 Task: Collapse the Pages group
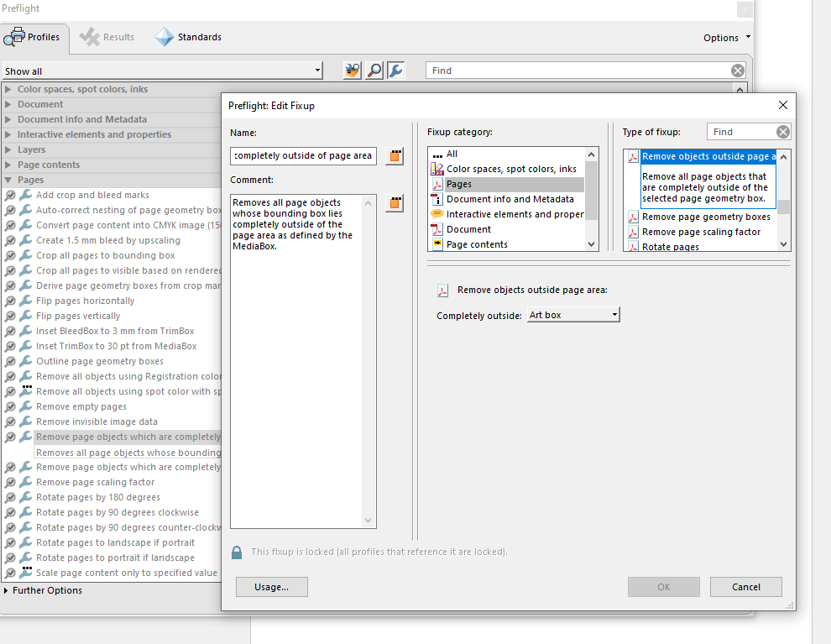8,180
